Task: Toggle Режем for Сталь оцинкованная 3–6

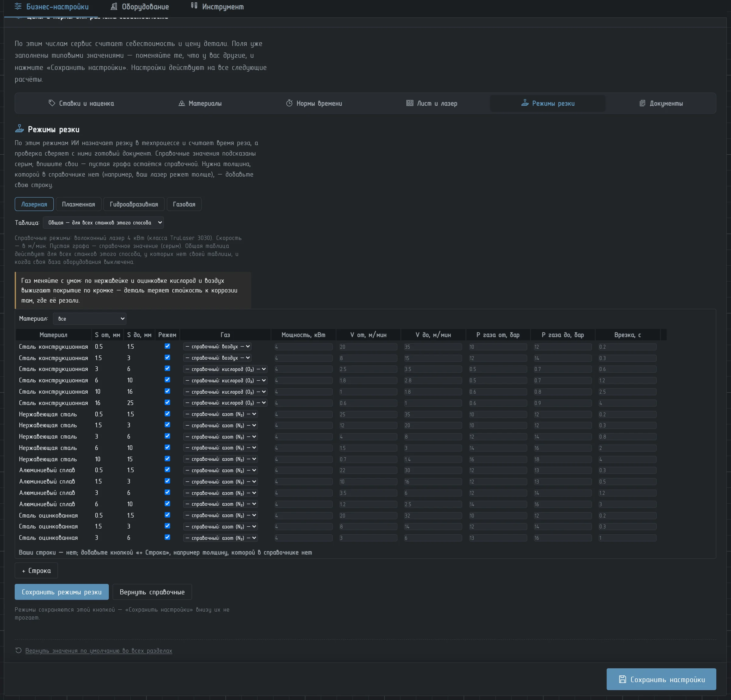Action: tap(168, 537)
